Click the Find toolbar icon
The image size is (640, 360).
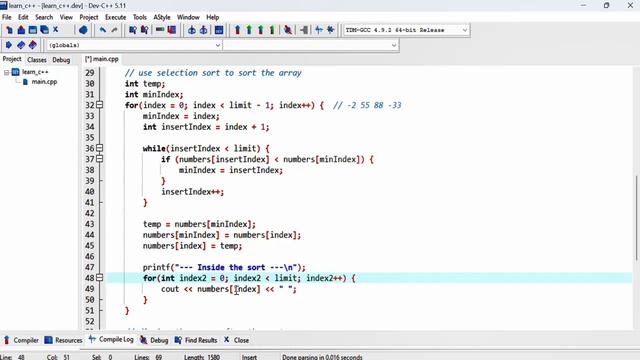tap(133, 30)
